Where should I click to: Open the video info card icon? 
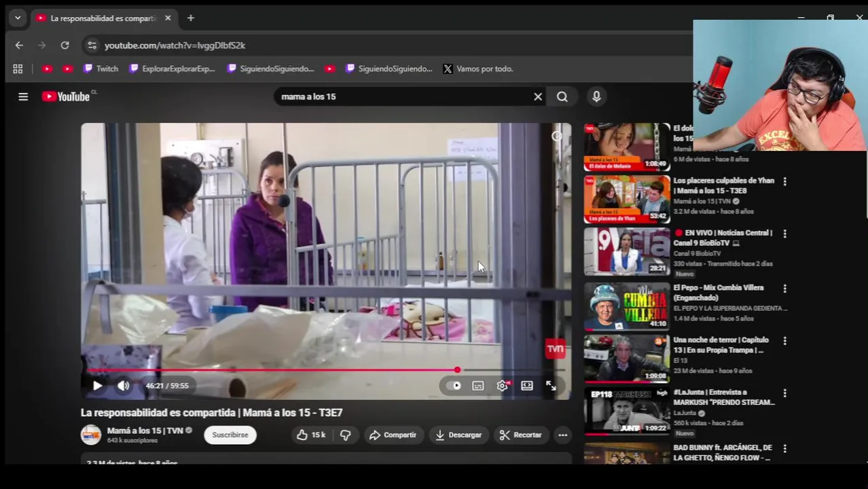557,136
